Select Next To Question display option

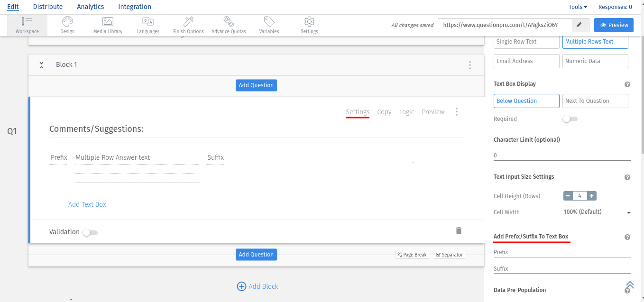(595, 101)
